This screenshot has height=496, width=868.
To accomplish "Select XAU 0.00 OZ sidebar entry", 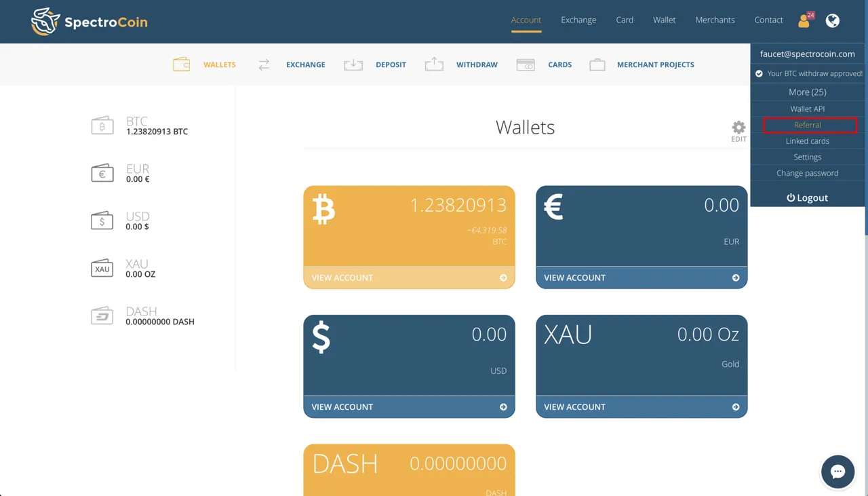I will [x=123, y=268].
